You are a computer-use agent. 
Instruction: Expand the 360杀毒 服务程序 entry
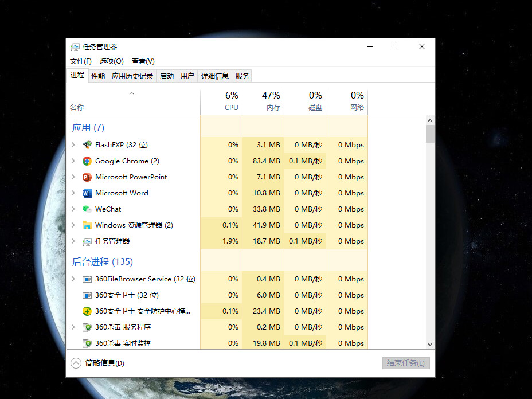[73, 327]
